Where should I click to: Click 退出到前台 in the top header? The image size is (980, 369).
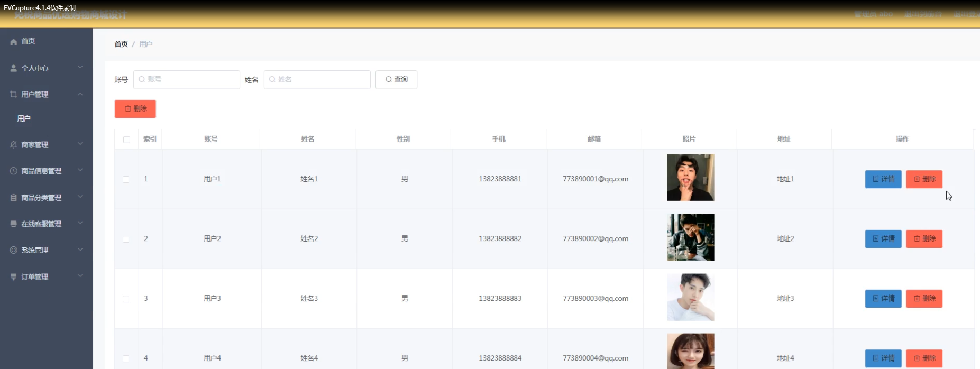[x=923, y=14]
